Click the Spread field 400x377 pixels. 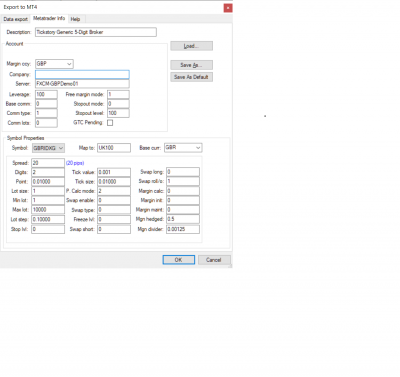tap(48, 163)
